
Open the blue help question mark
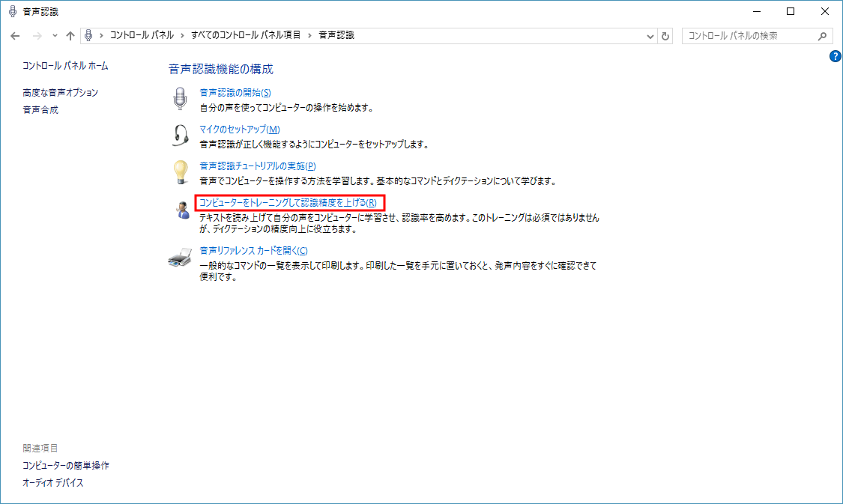tap(835, 56)
